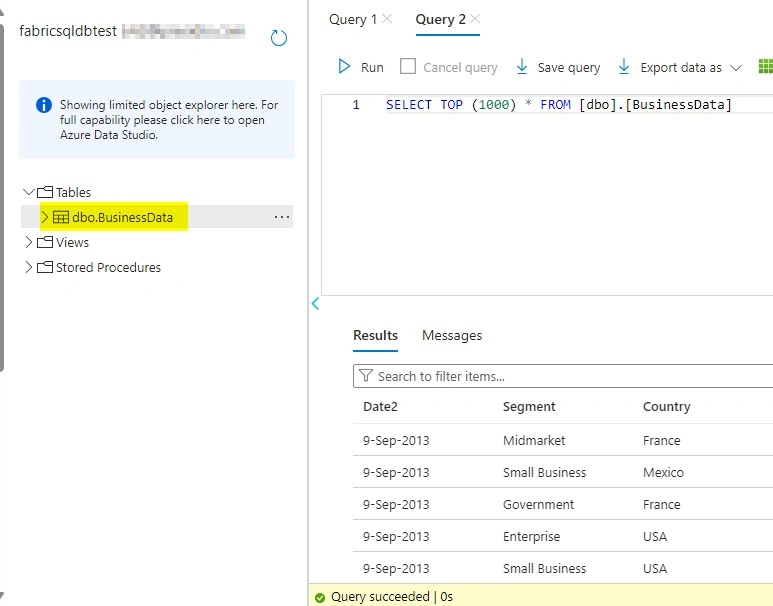This screenshot has height=606, width=773.
Task: Click the left vertical scrollbar of explorer
Action: pyautogui.click(x=2, y=197)
